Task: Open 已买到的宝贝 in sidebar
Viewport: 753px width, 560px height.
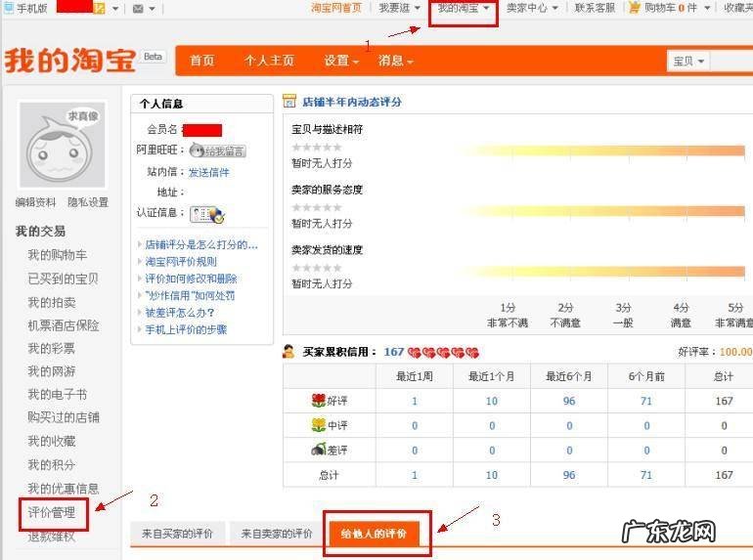Action: (x=63, y=279)
